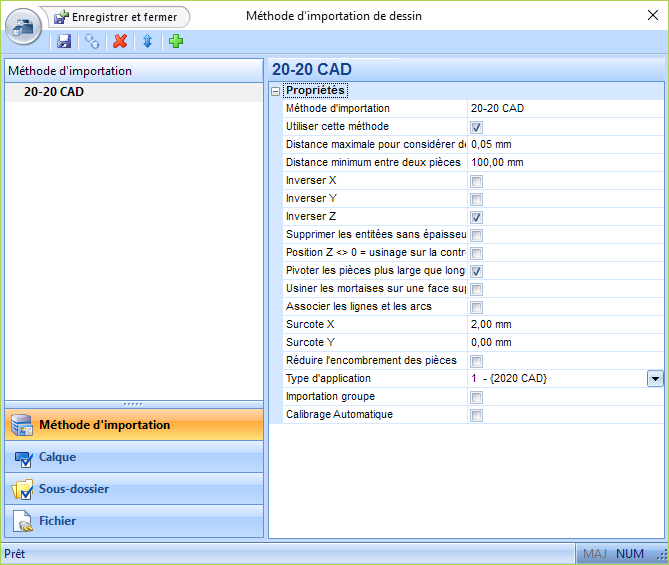Open the Sous-dossier navigation pane
669x565 pixels.
[x=134, y=489]
